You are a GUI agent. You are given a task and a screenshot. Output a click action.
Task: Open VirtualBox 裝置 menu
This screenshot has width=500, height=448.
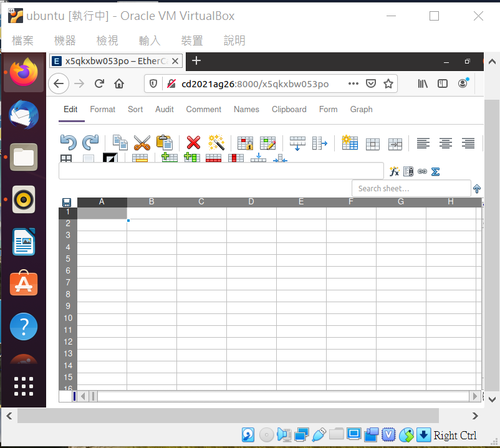(x=192, y=41)
